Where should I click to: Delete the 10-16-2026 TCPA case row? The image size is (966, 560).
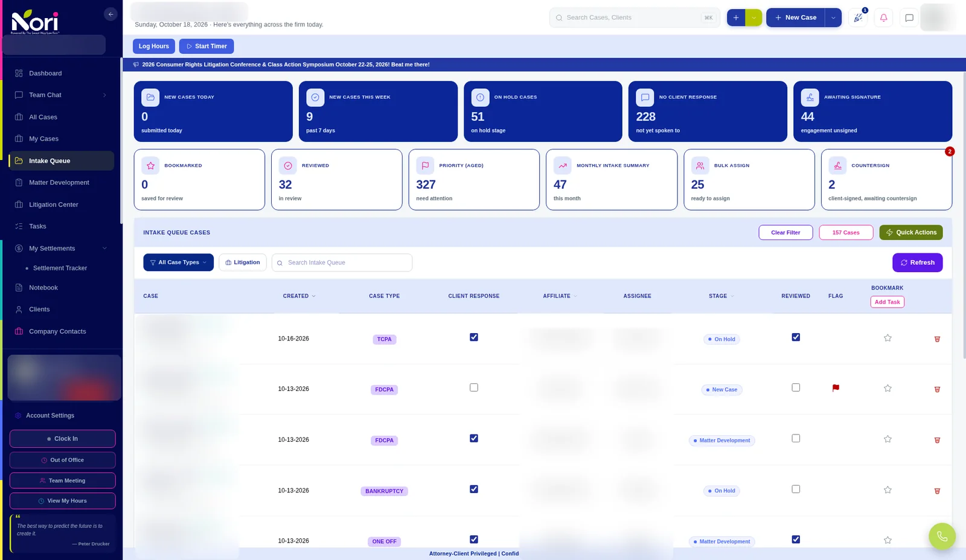(x=937, y=339)
